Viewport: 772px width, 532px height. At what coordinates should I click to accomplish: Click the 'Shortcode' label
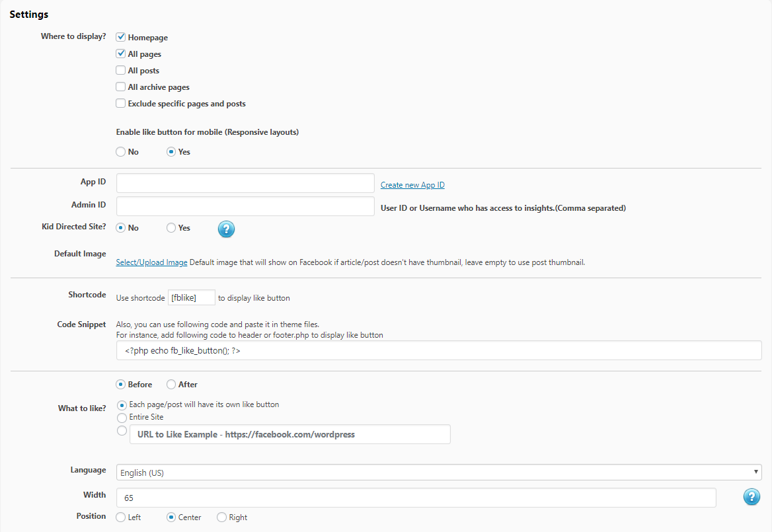click(x=87, y=294)
